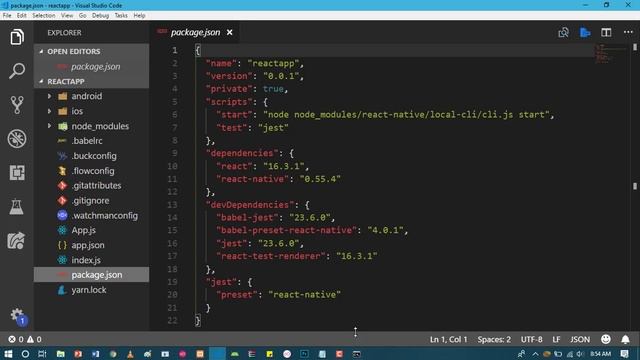Open the Search view in activity bar
The height and width of the screenshot is (360, 640).
17,71
